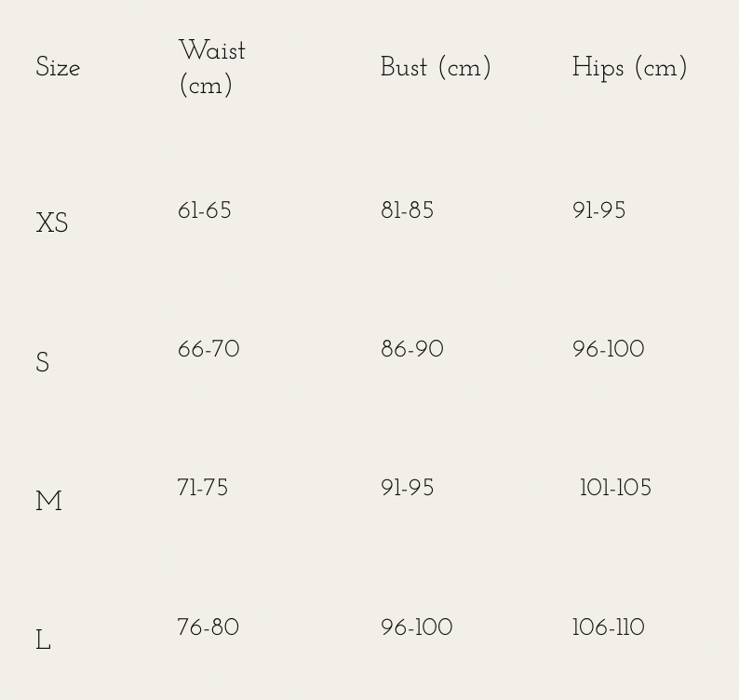
Task: Click the Waist (cm) column header
Action: [211, 68]
